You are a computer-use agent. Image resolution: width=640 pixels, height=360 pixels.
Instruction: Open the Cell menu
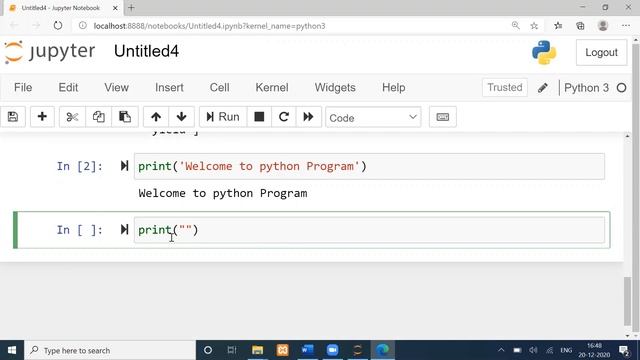click(x=220, y=87)
